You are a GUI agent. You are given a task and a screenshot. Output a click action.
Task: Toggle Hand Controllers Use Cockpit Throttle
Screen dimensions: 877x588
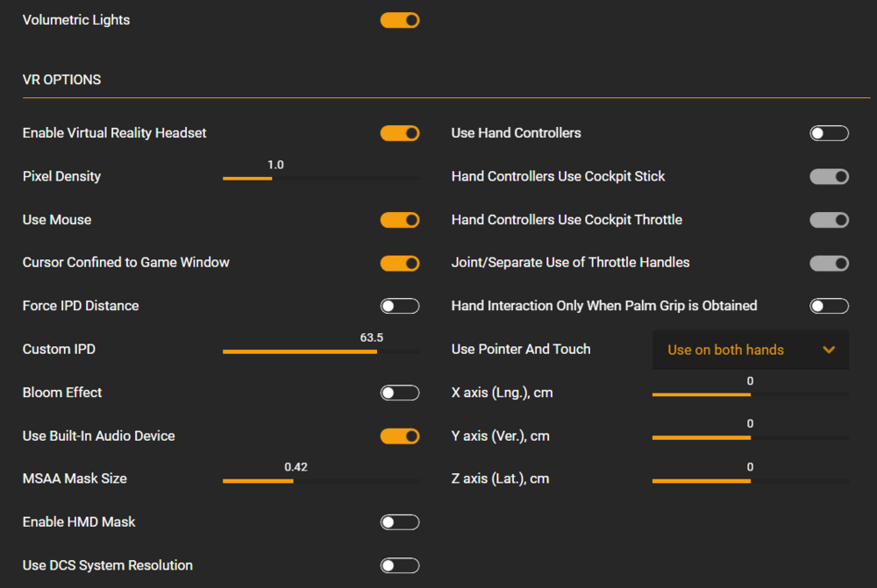(829, 220)
